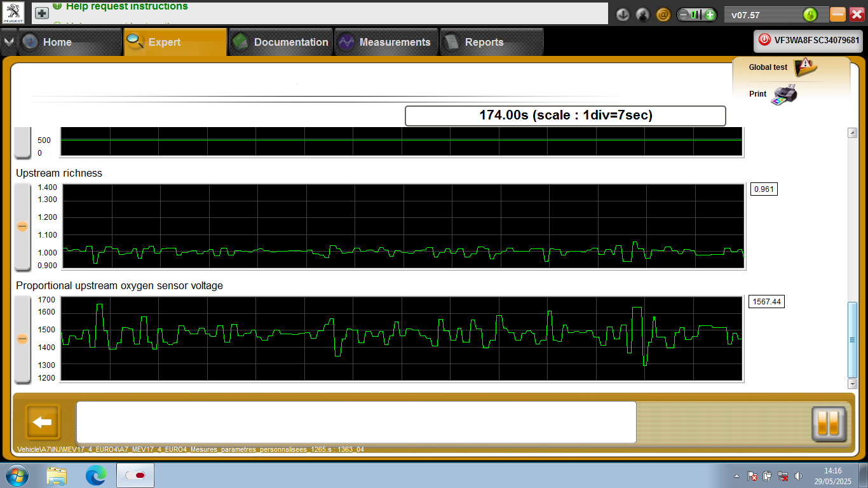Click the Upstream richness graph title
Screen dimensions: 868x488
pos(59,173)
